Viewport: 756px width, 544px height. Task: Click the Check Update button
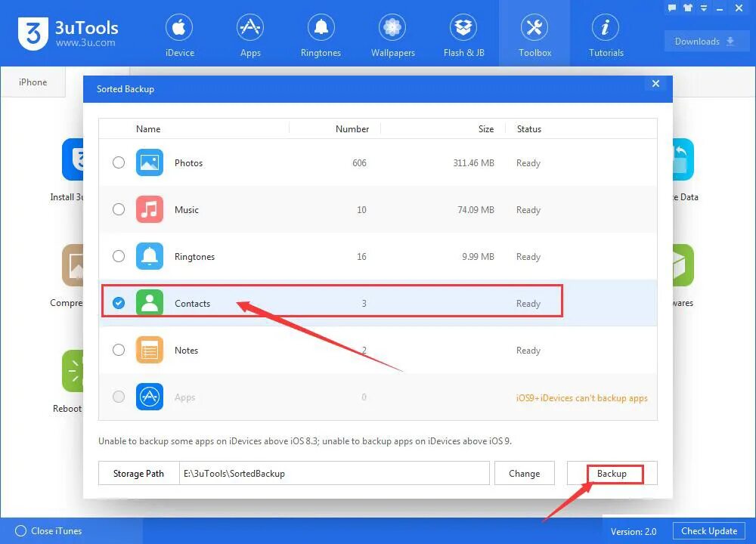pos(709,531)
